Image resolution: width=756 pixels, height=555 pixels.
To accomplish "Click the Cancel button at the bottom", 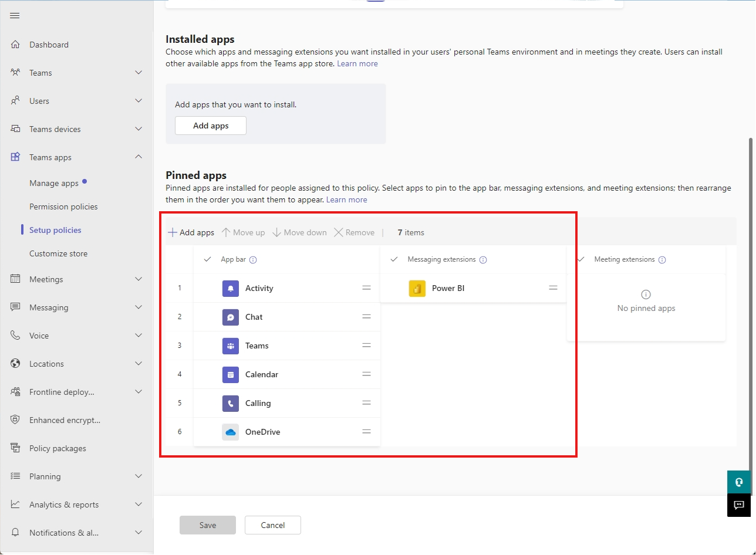I will [x=272, y=524].
